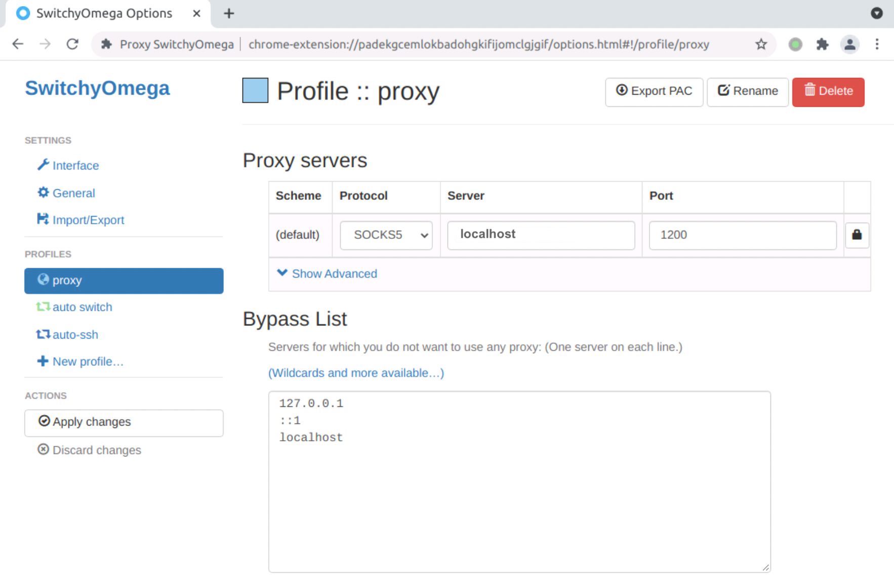Click the download icon on Export PAC
This screenshot has width=894, height=588.
pyautogui.click(x=622, y=90)
